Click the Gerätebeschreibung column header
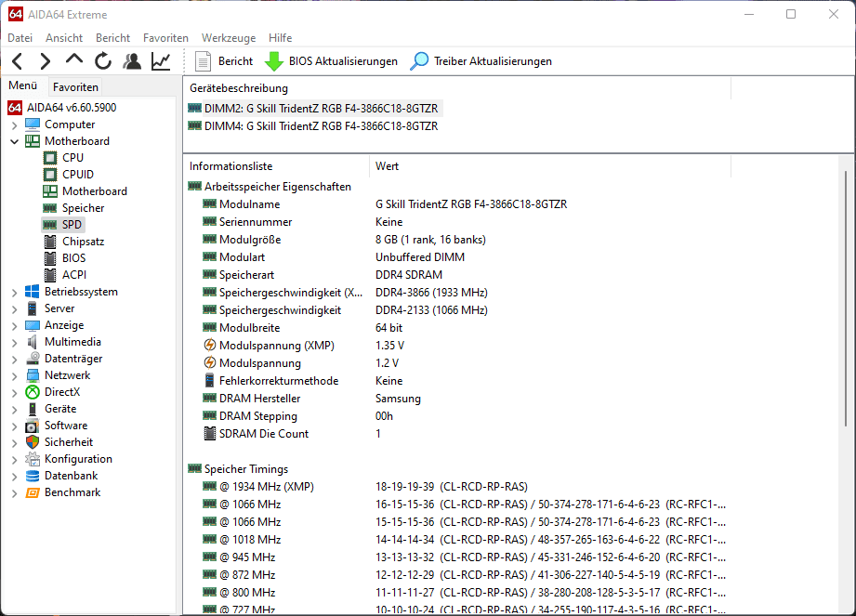 [457, 88]
